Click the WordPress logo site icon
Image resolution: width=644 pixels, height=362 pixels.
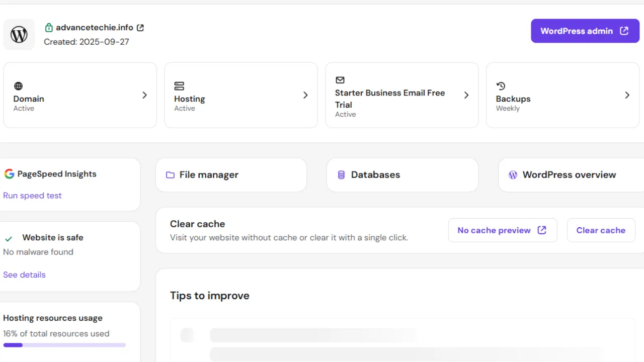click(x=19, y=35)
